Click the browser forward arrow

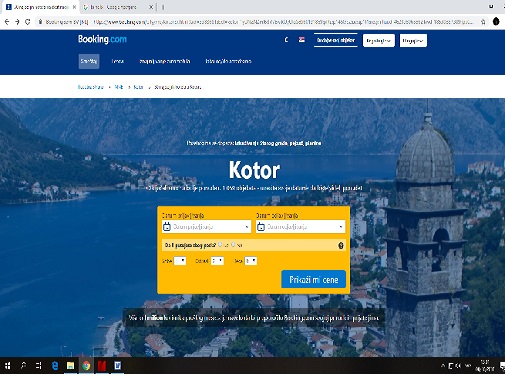(x=17, y=22)
